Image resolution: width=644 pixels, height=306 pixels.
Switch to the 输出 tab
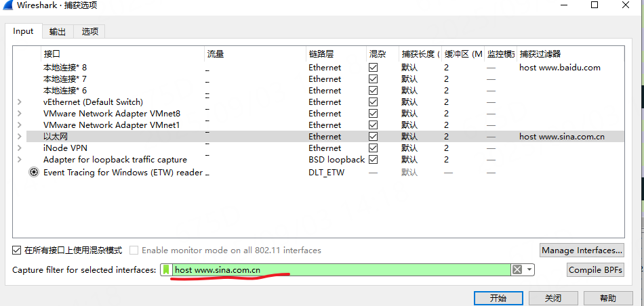pos(58,32)
